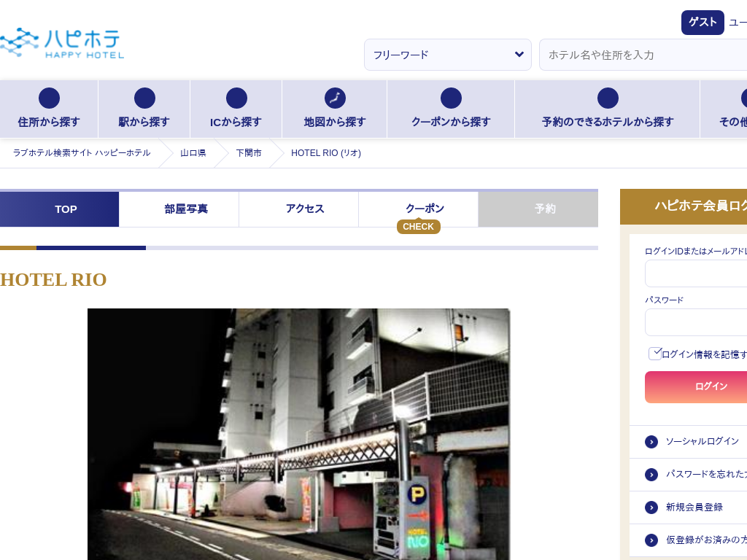Click arrow icon beside ソーシャルログイン
This screenshot has height=560, width=747.
click(651, 442)
